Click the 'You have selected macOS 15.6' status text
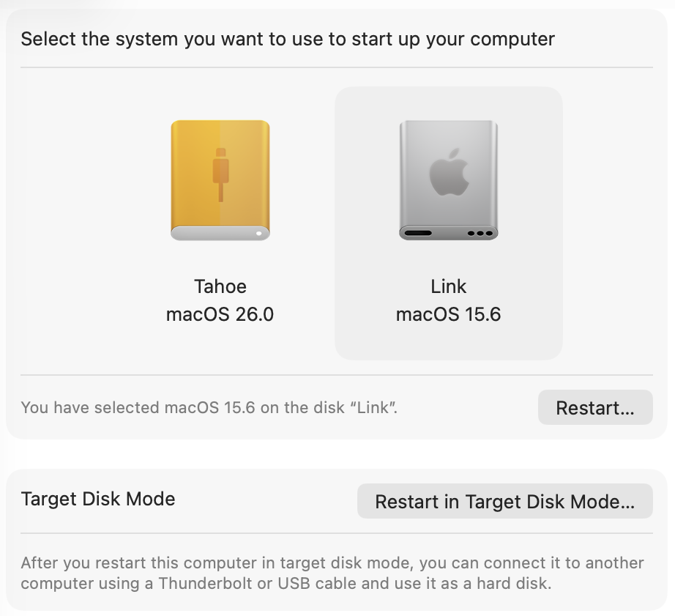Screen dimensions: 675x616 209,407
